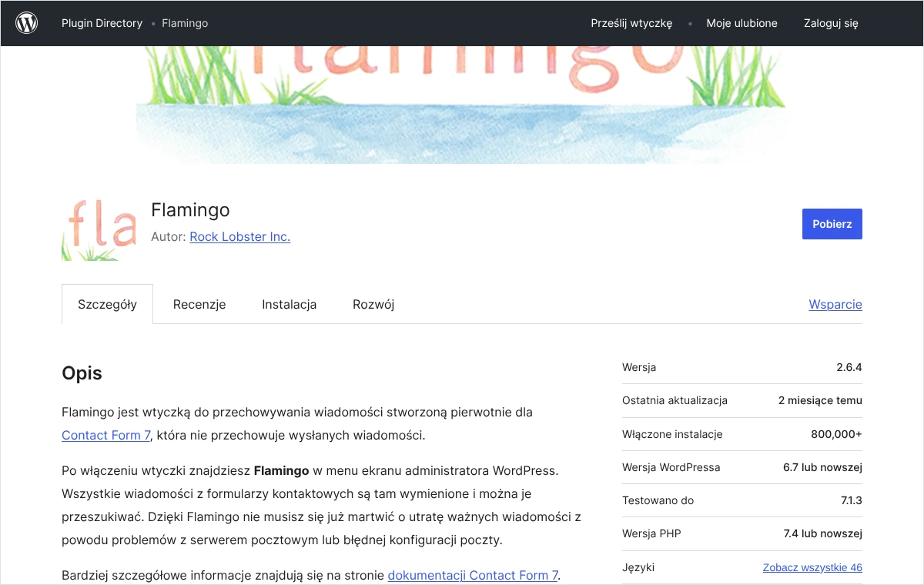Click the Flamingo plugin icon thumbnail

point(99,224)
